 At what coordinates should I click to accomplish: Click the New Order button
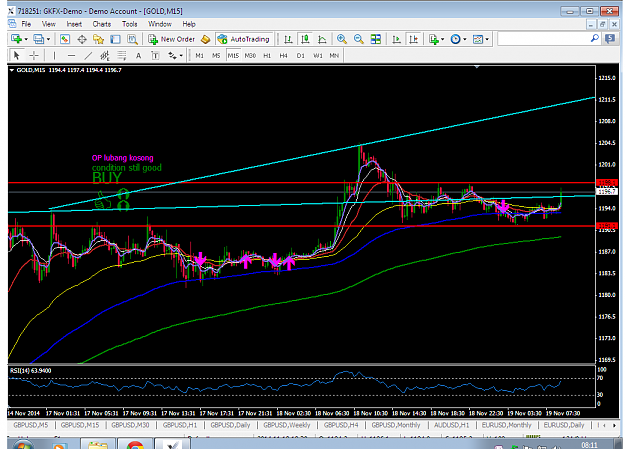pos(171,39)
